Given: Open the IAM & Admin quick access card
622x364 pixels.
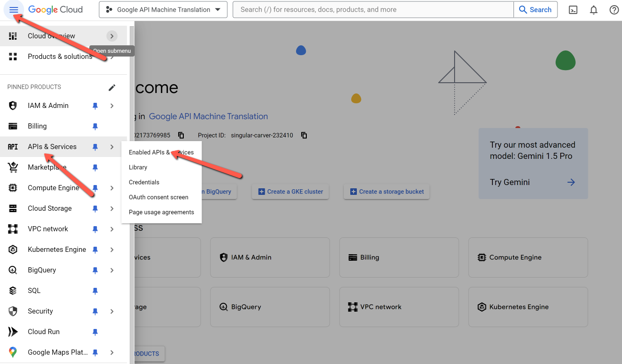Looking at the screenshot, I should point(270,257).
